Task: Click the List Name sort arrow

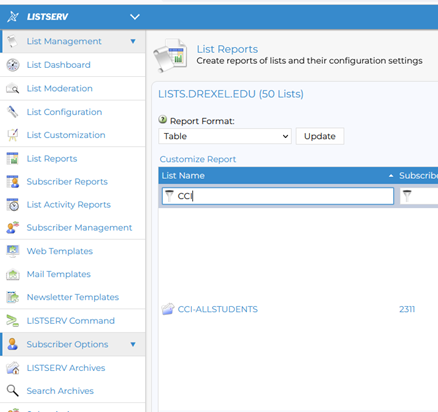Action: pyautogui.click(x=391, y=176)
